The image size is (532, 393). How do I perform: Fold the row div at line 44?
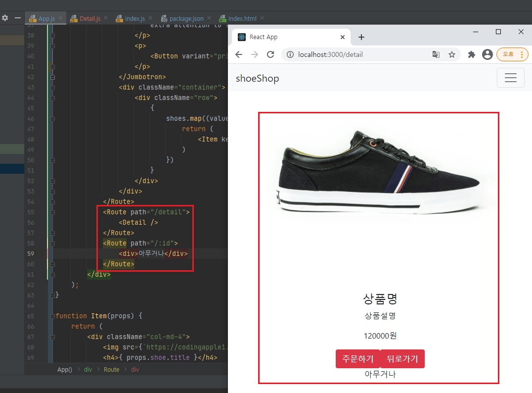tap(52, 98)
